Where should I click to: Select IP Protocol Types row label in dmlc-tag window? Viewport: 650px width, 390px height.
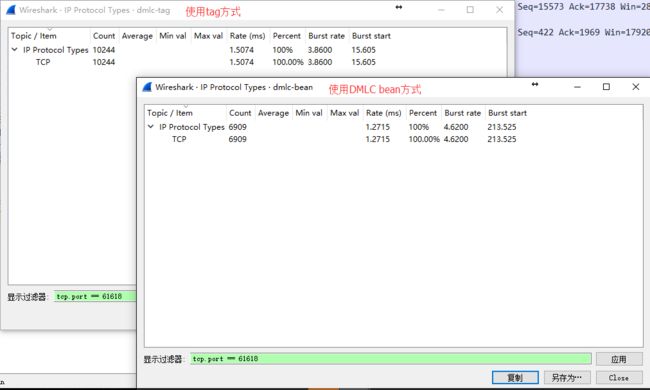coord(56,50)
